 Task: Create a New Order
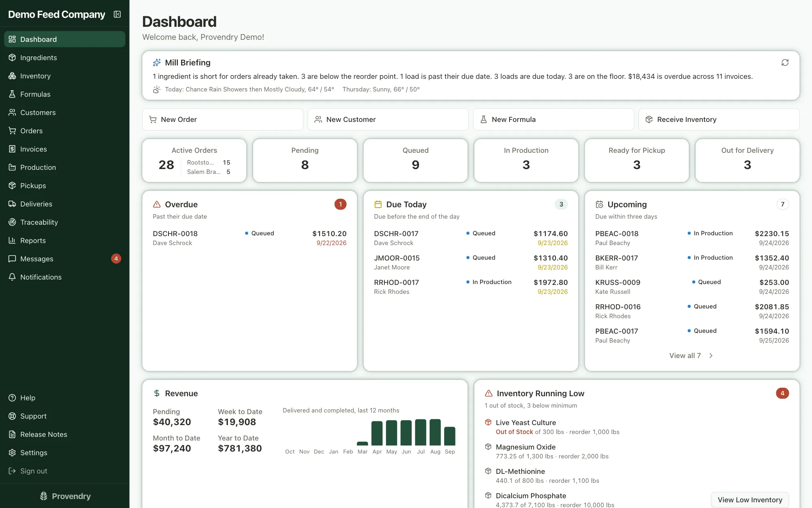pos(222,119)
